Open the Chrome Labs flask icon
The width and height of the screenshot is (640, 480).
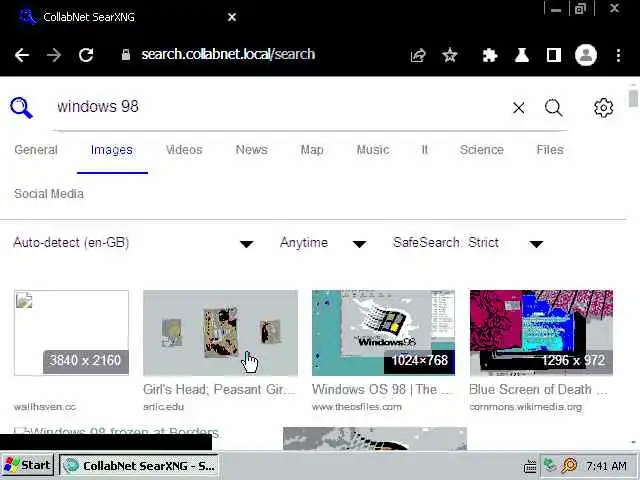(522, 55)
